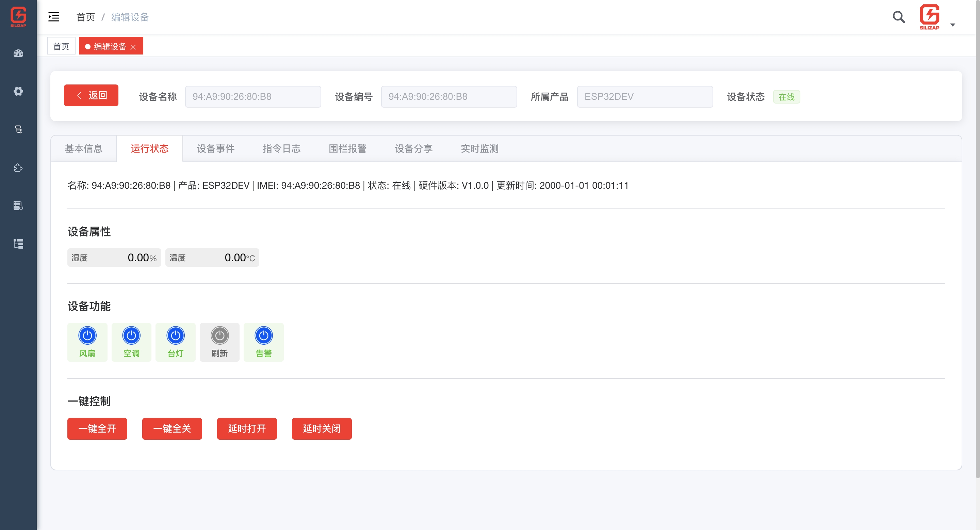Expand user avatar dropdown arrow
This screenshot has height=530, width=980.
click(x=953, y=25)
